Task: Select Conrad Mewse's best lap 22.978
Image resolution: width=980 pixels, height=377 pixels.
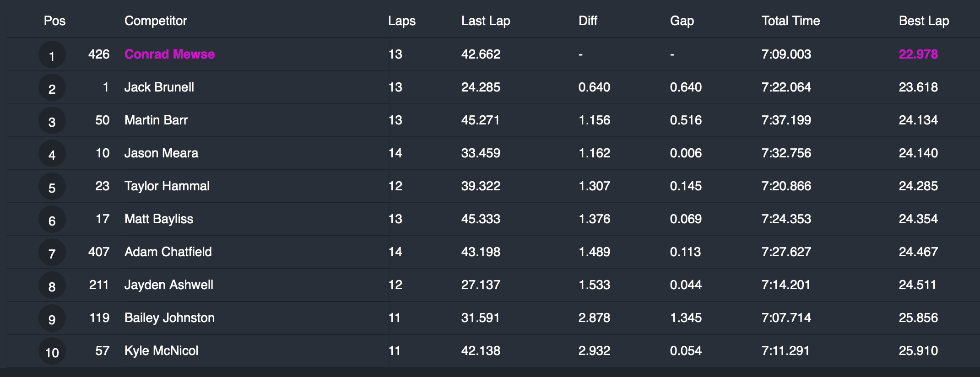Action: 918,54
